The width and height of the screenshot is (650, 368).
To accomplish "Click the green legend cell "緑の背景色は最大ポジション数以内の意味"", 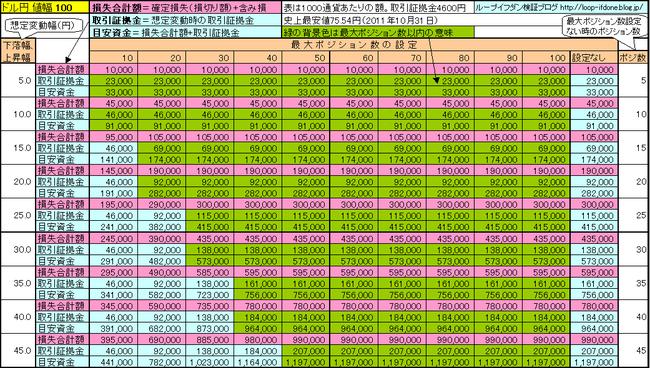I will pos(378,32).
